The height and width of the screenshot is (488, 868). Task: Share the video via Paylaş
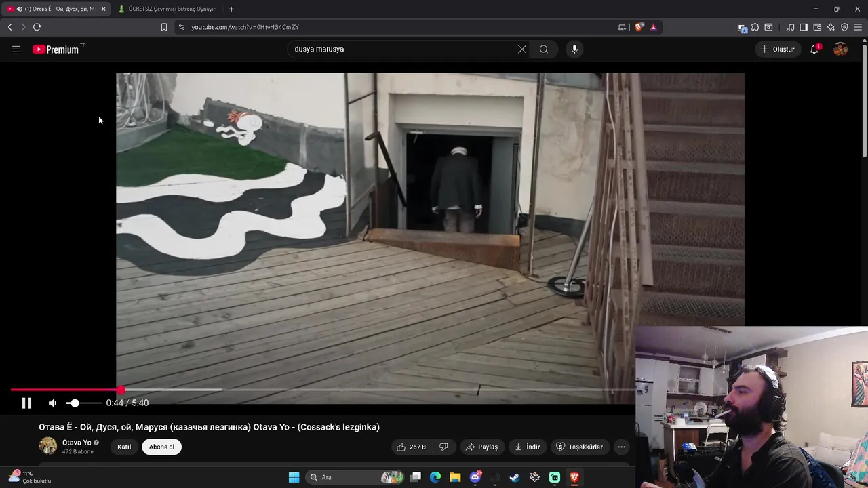click(482, 447)
